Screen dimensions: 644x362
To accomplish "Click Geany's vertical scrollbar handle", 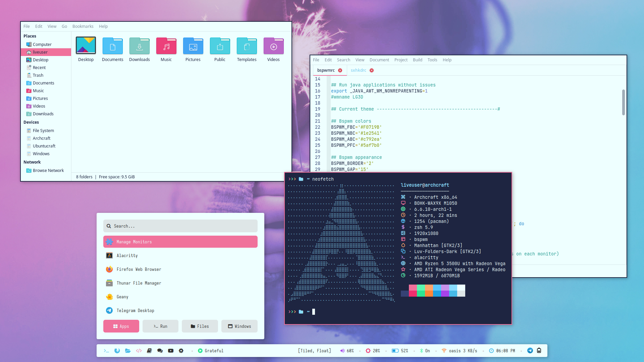I will pyautogui.click(x=623, y=102).
